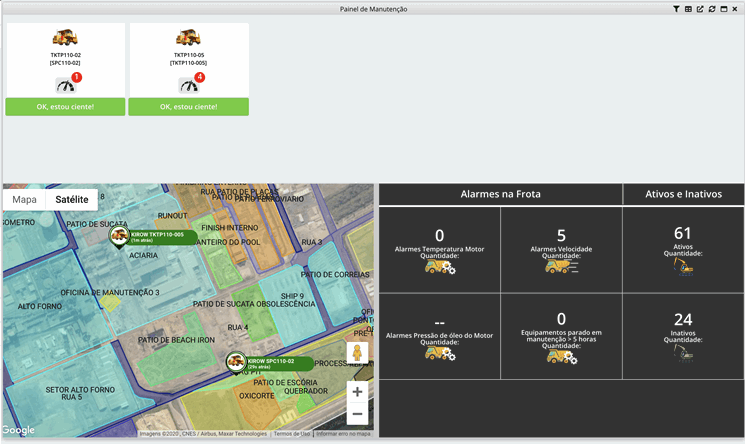Click the Ativos excavator icon

click(683, 267)
